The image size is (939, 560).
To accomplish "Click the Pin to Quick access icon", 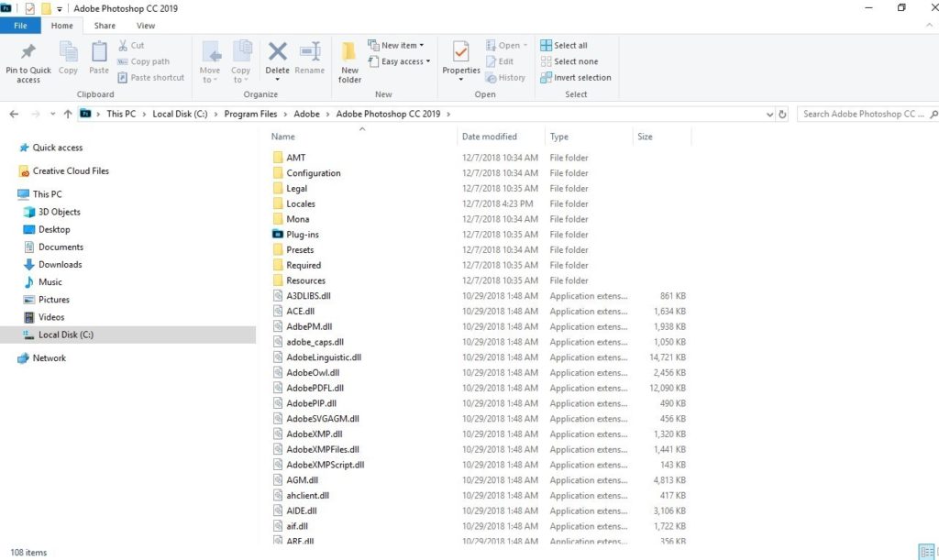I will 28,53.
